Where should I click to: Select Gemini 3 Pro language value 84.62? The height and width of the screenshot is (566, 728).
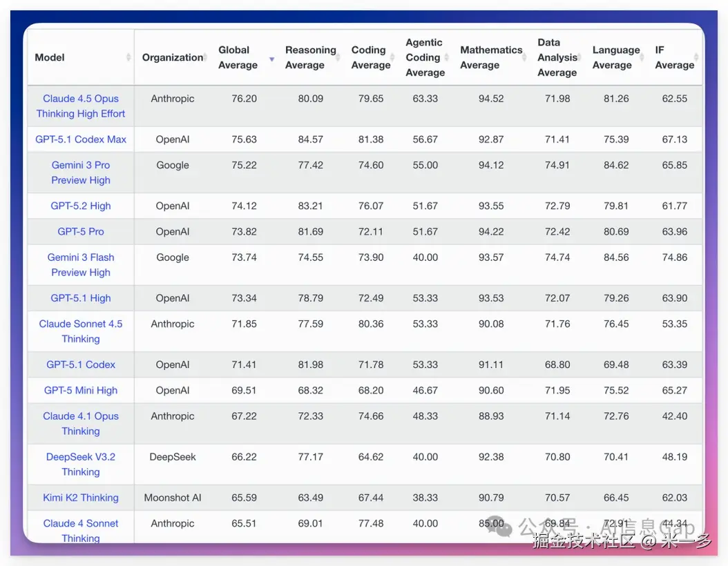616,165
